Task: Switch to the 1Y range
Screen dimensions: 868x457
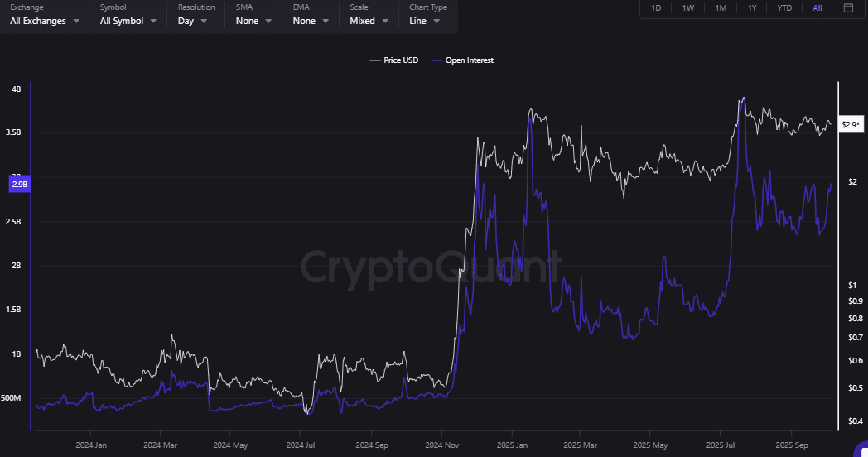Action: pyautogui.click(x=752, y=8)
